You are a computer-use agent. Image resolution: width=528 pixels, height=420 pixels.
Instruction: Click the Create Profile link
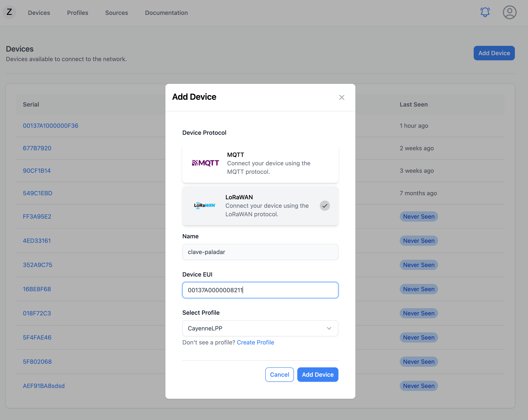click(256, 342)
